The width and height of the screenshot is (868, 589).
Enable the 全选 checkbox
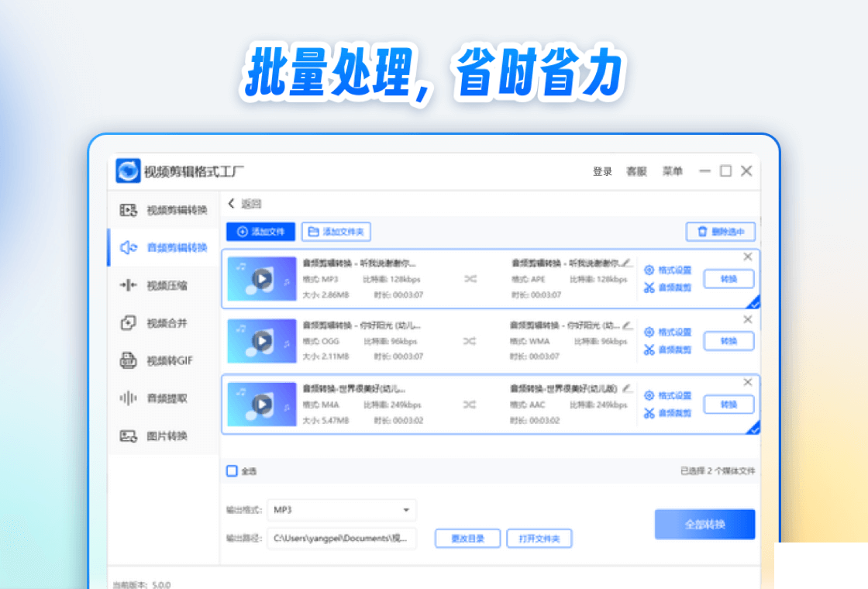pyautogui.click(x=231, y=470)
